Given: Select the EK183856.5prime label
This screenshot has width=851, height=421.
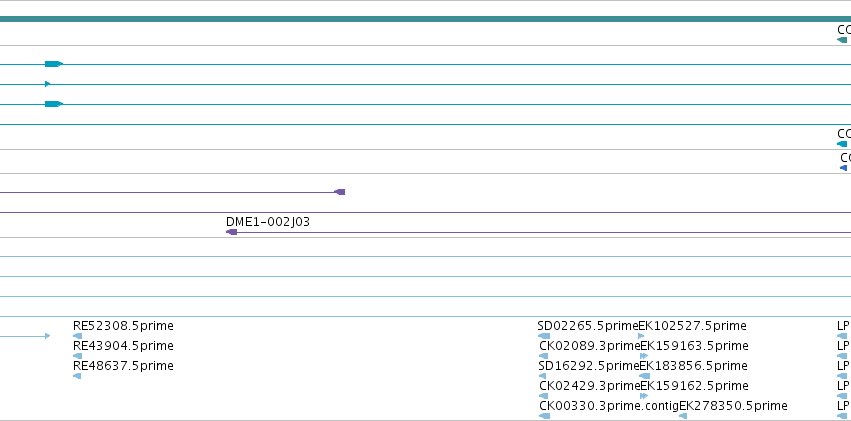Looking at the screenshot, I should (x=694, y=366).
